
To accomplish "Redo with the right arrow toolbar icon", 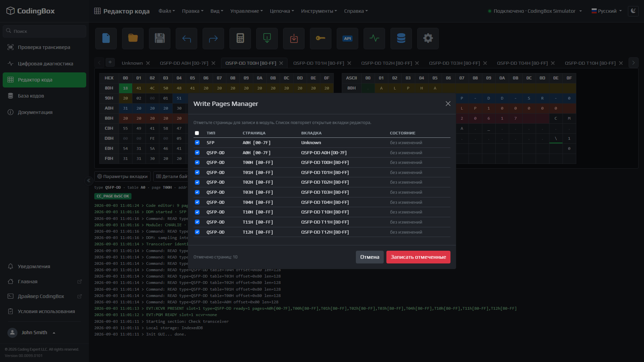I will pos(213,38).
